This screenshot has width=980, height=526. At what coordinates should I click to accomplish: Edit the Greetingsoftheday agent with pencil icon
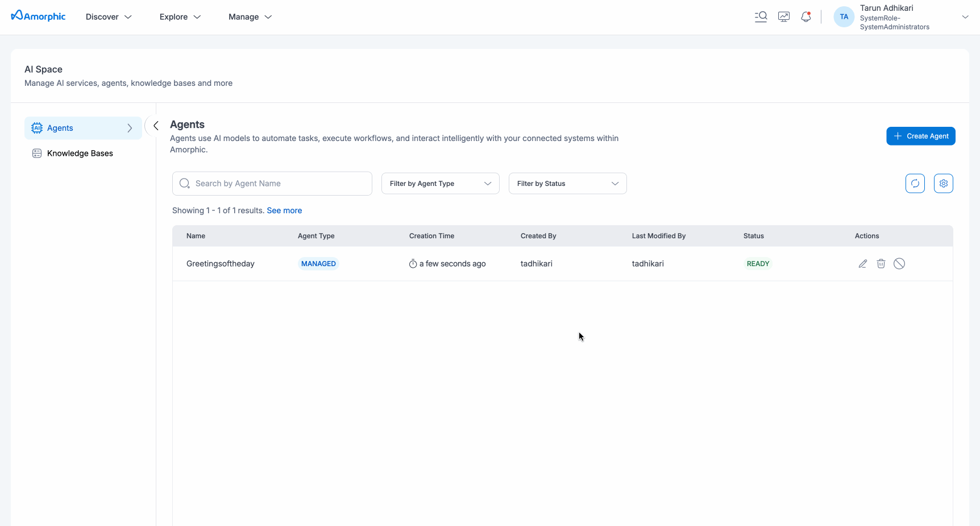[x=862, y=264]
